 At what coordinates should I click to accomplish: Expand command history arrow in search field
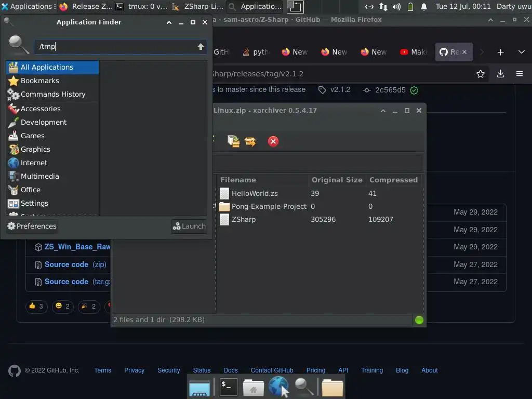201,46
